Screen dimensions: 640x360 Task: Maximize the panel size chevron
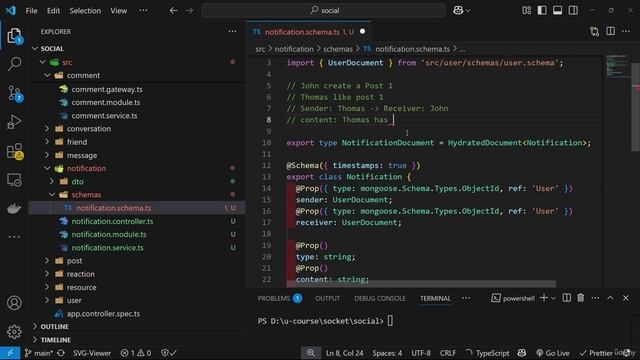coord(610,298)
